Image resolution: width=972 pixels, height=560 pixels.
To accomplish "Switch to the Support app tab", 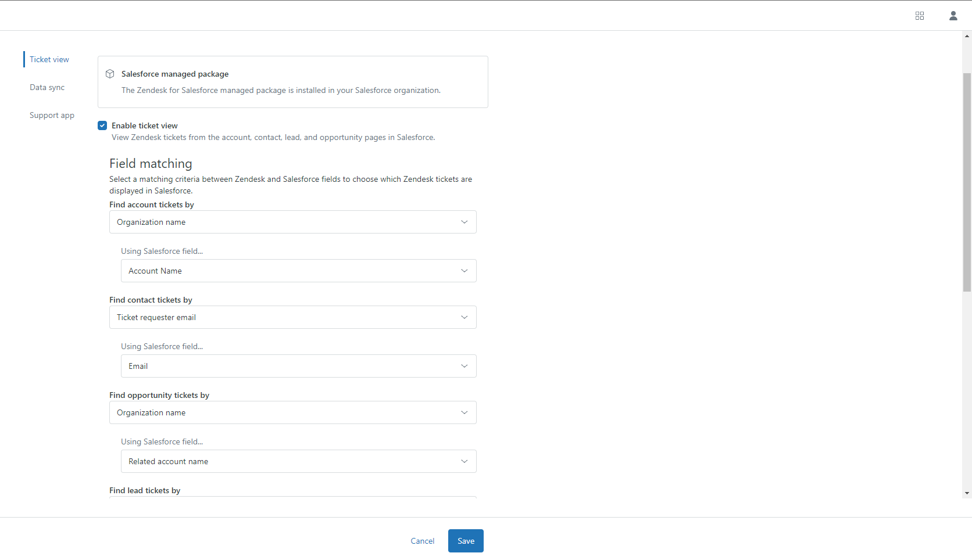I will coord(52,115).
